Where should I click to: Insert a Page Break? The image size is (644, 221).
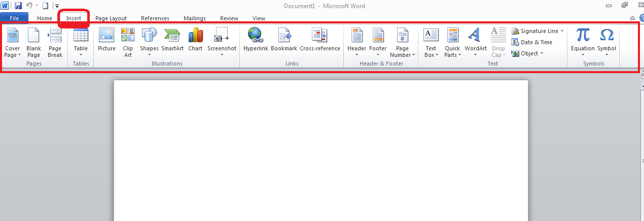tap(55, 42)
